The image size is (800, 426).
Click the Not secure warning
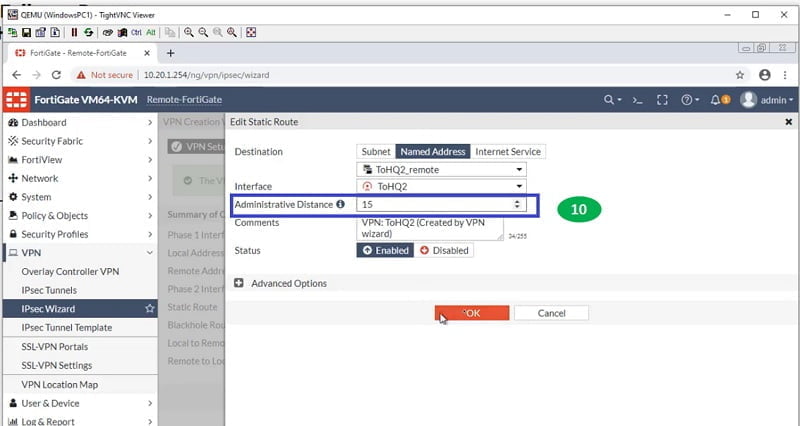pyautogui.click(x=105, y=75)
